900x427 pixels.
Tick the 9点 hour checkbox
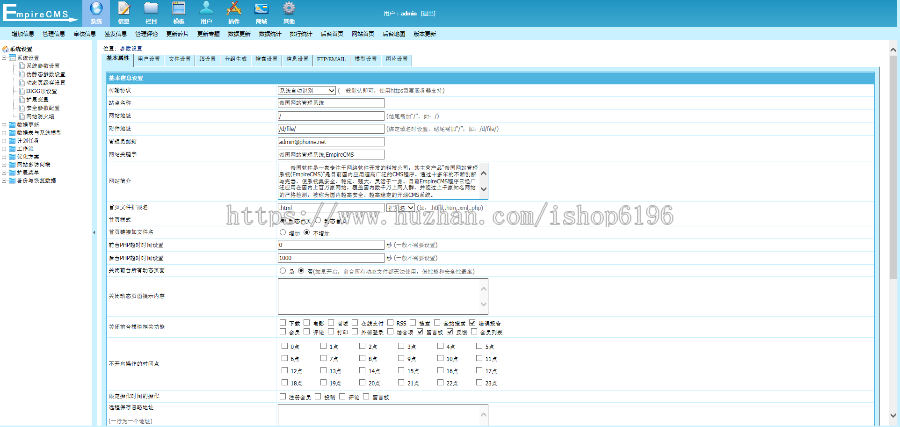pyautogui.click(x=401, y=358)
